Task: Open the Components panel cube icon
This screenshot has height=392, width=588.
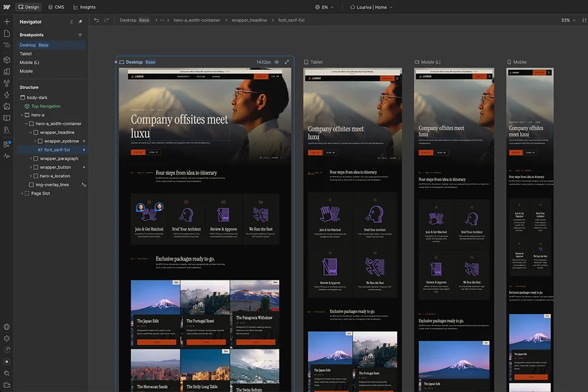Action: coord(7,59)
